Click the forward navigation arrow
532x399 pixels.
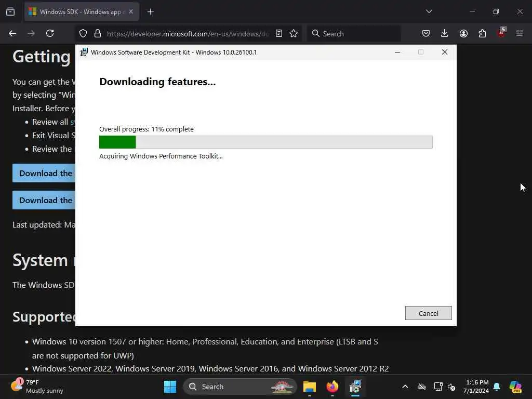(31, 34)
